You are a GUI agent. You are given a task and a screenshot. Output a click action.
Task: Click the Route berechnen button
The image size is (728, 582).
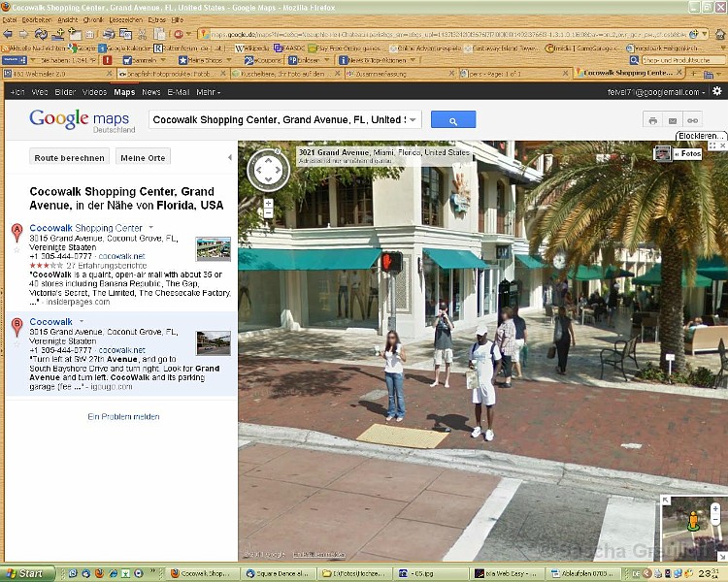[69, 157]
